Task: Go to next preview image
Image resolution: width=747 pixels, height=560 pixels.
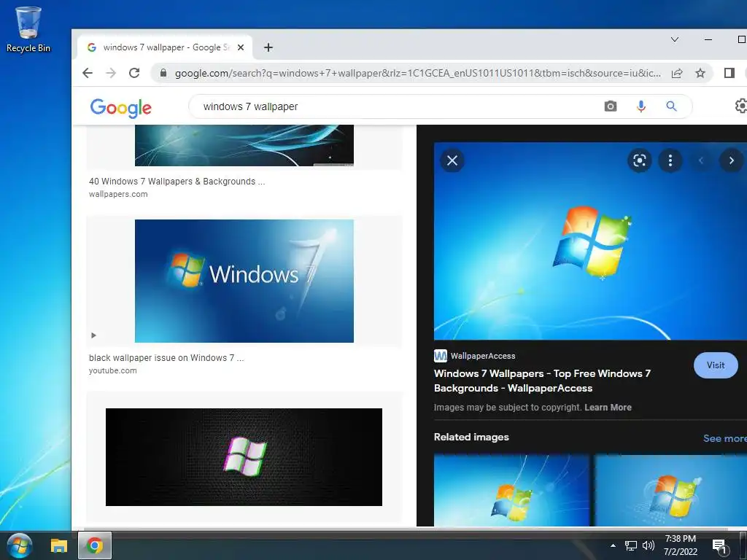Action: coord(731,160)
